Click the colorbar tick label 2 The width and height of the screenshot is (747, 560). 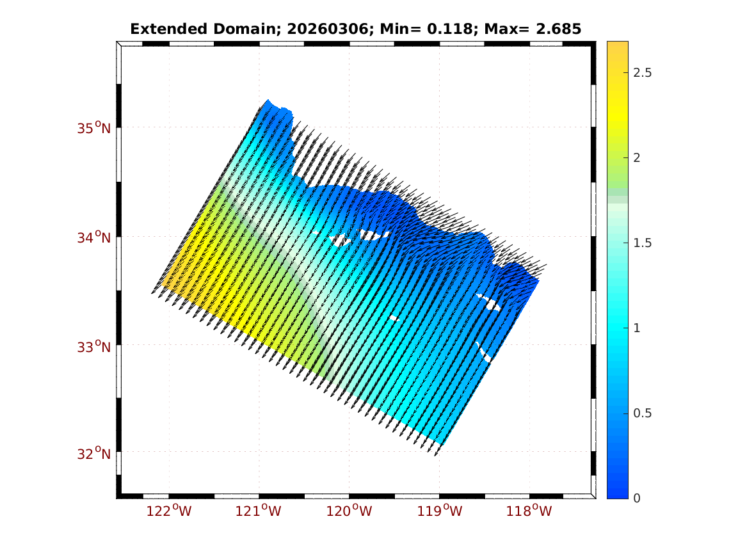coord(636,158)
